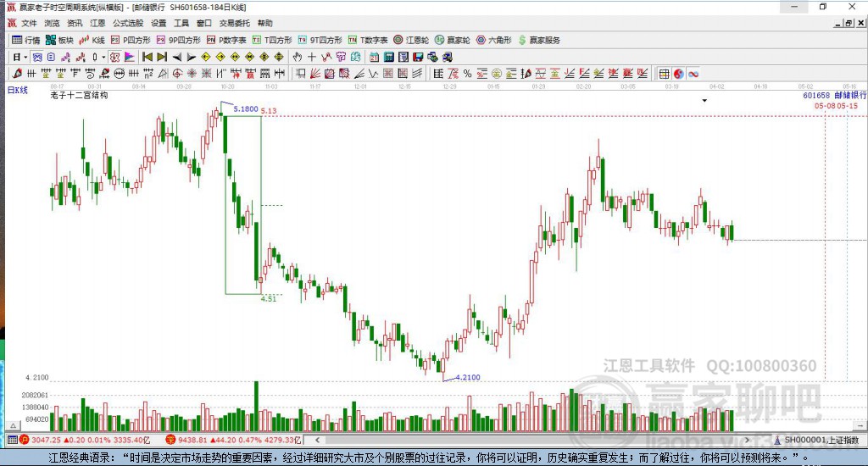This screenshot has height=466, width=868.
Task: Click the horizontal scrollbar left arrow
Action: [317, 440]
